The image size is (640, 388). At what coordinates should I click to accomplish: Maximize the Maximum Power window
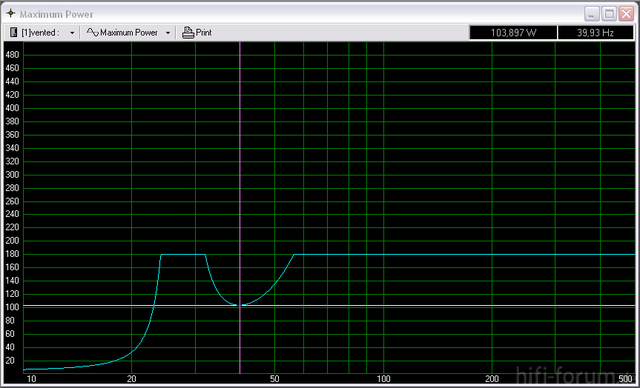coord(609,14)
